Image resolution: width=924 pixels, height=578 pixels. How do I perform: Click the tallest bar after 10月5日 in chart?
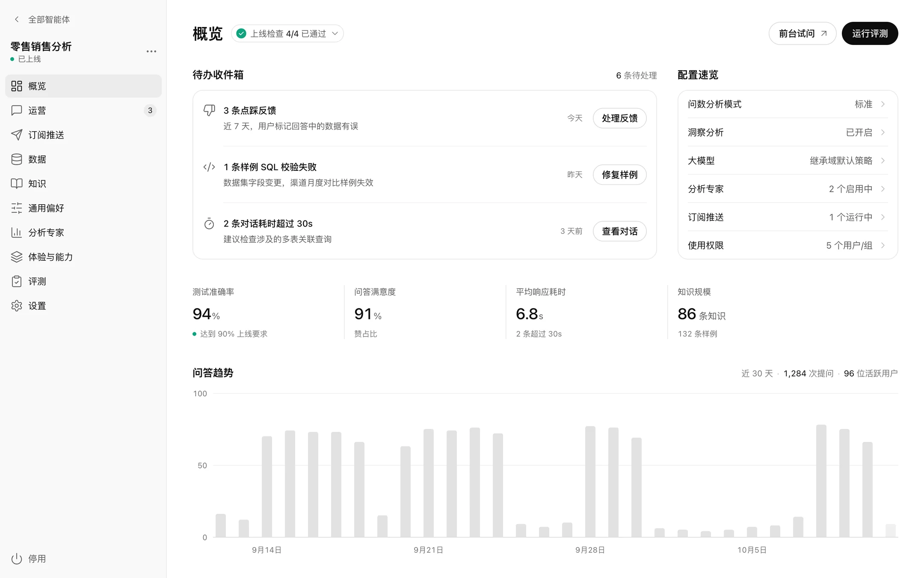[821, 481]
